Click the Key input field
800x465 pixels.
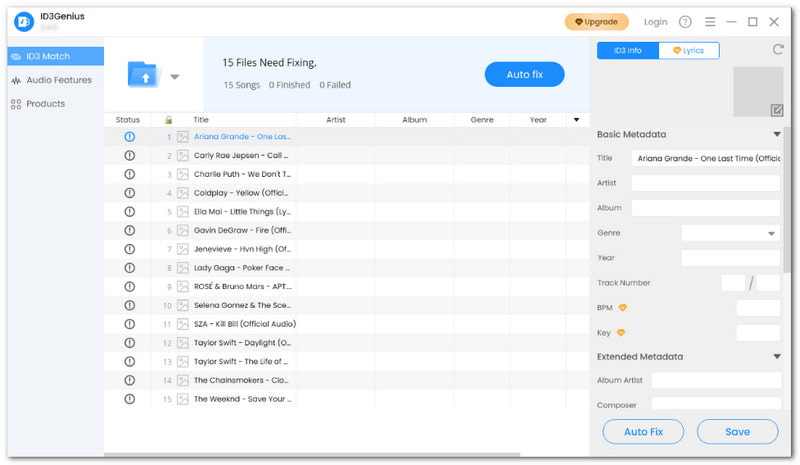coord(758,333)
